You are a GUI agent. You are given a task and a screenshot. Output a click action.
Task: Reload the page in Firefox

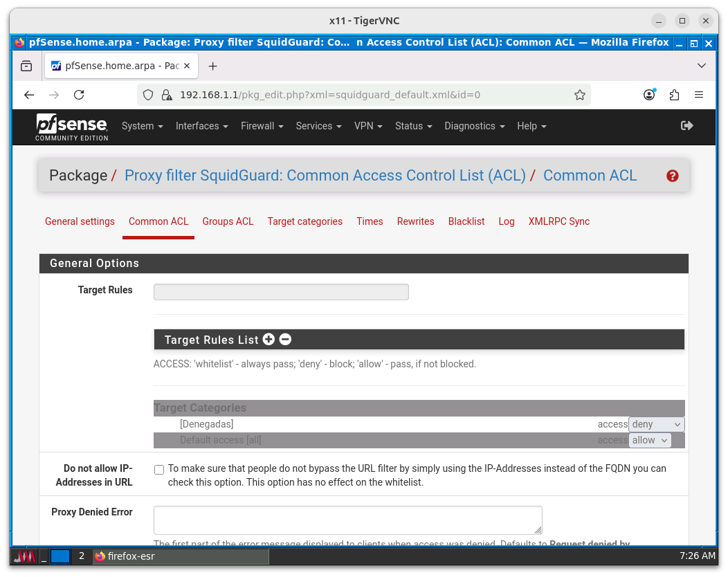coord(79,95)
